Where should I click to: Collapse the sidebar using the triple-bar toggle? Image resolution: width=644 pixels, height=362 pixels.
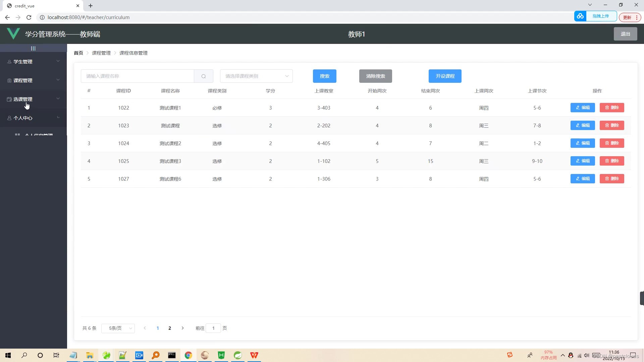(x=33, y=48)
